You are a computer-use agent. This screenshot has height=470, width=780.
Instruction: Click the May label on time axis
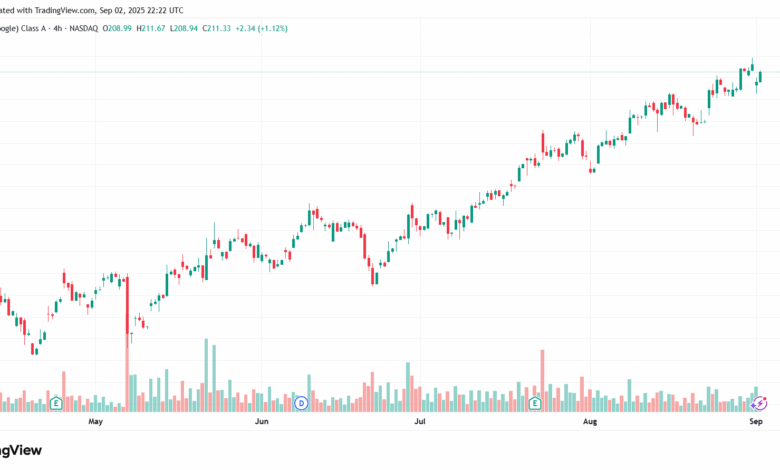(x=96, y=423)
